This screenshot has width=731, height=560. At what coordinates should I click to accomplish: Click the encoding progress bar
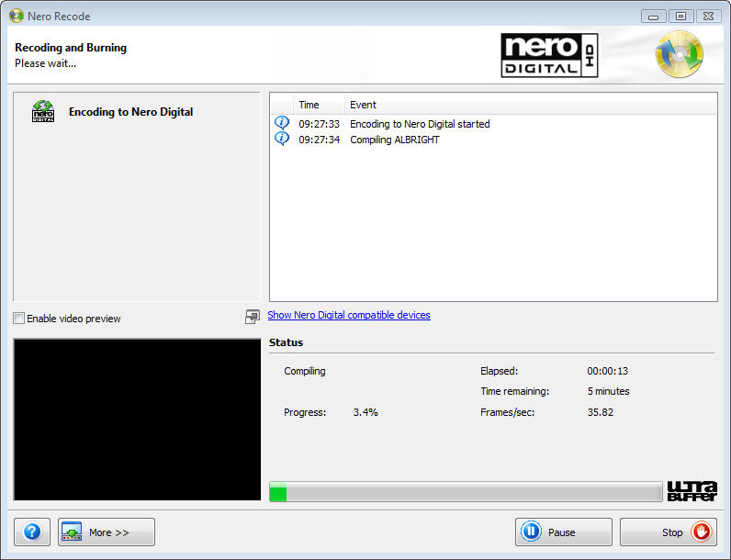coord(466,491)
